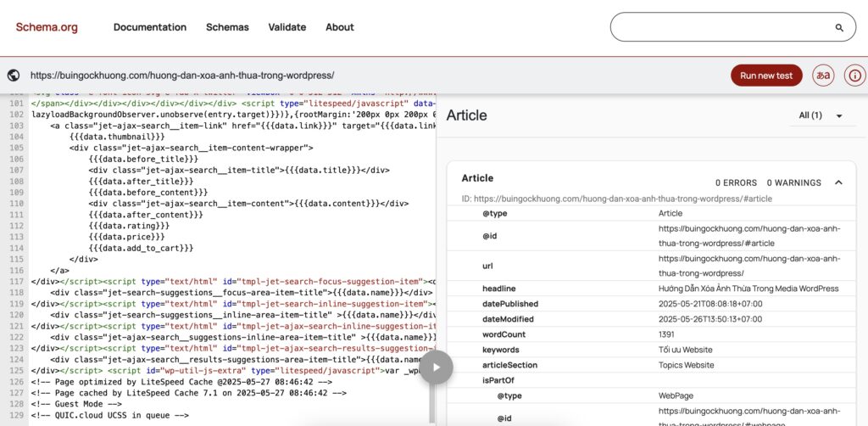Click the {{{data.rating}}} code line

point(129,226)
